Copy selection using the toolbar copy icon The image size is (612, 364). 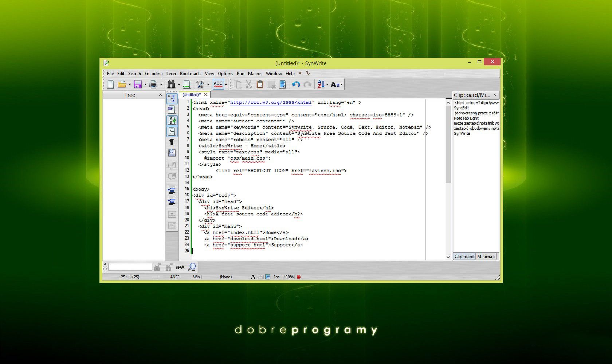point(238,85)
